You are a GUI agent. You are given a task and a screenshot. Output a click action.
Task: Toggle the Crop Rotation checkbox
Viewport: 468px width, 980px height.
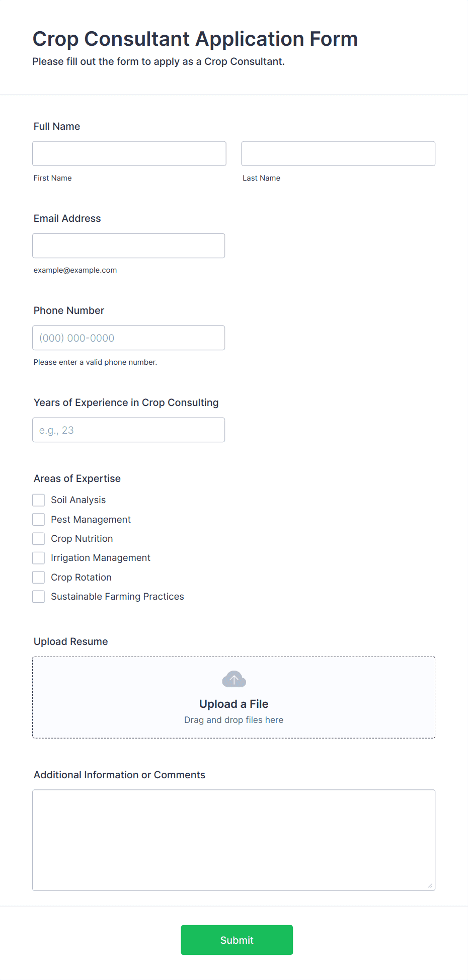39,577
